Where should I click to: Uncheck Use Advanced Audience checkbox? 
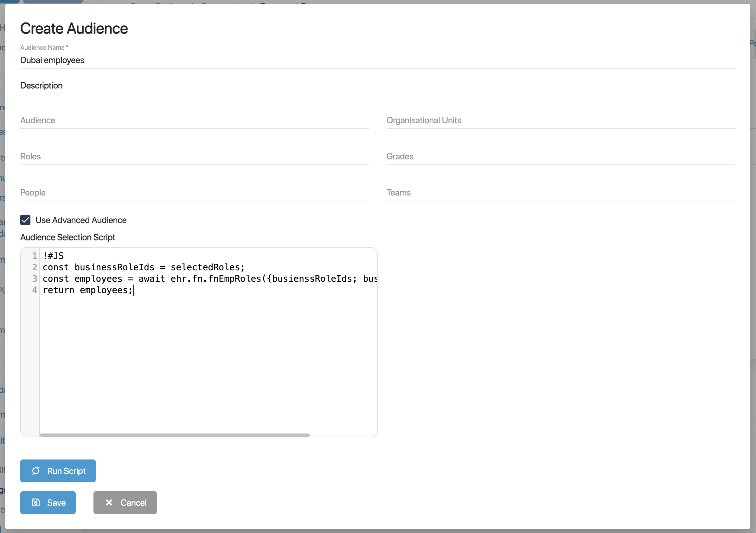pos(25,220)
